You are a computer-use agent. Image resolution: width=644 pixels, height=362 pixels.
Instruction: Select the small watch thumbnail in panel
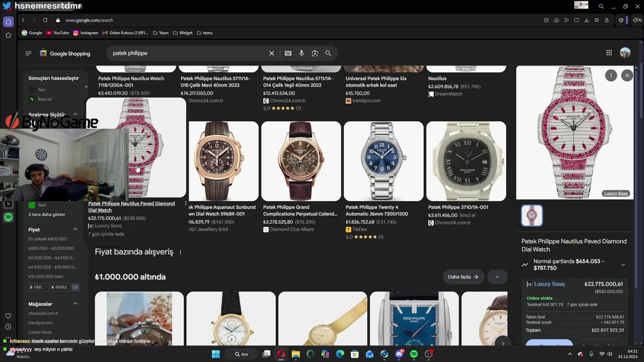click(x=532, y=216)
